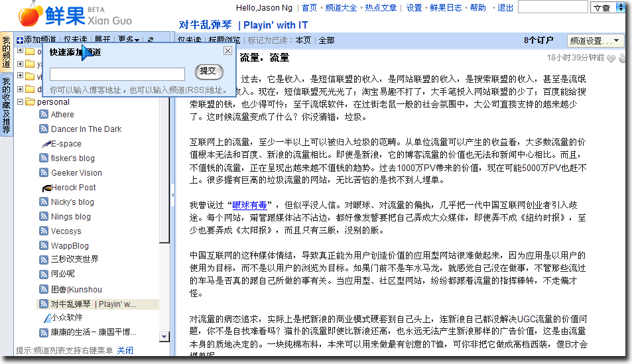Screen dimensions: 632x364
Task: Open the 频道设置 dropdown
Action: (596, 41)
